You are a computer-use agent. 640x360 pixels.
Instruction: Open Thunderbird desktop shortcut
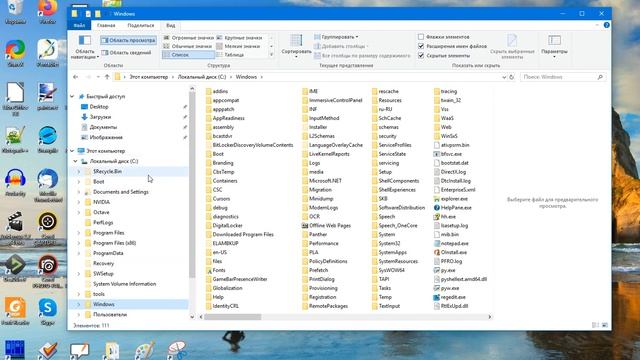pos(48,185)
